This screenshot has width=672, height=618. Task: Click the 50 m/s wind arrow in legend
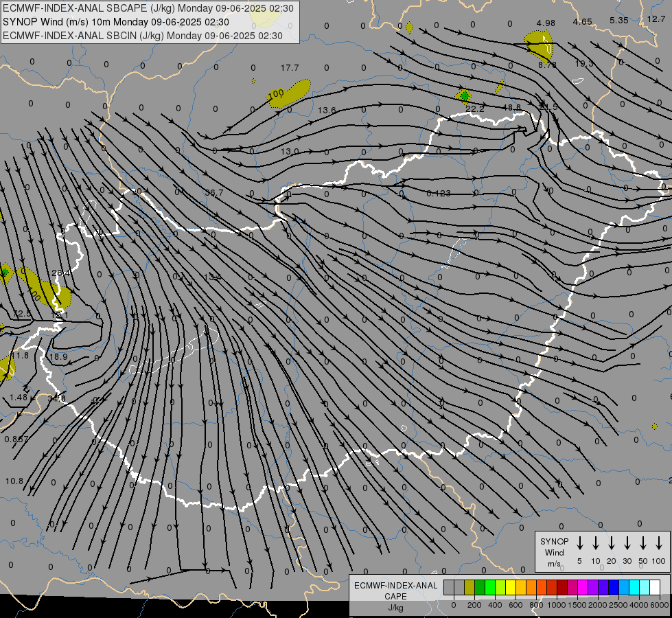(643, 543)
